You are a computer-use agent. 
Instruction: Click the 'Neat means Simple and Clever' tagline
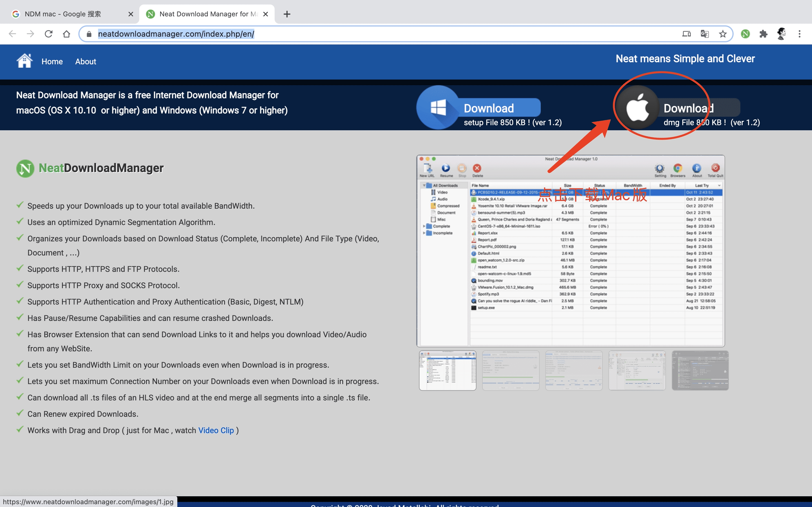click(x=685, y=59)
